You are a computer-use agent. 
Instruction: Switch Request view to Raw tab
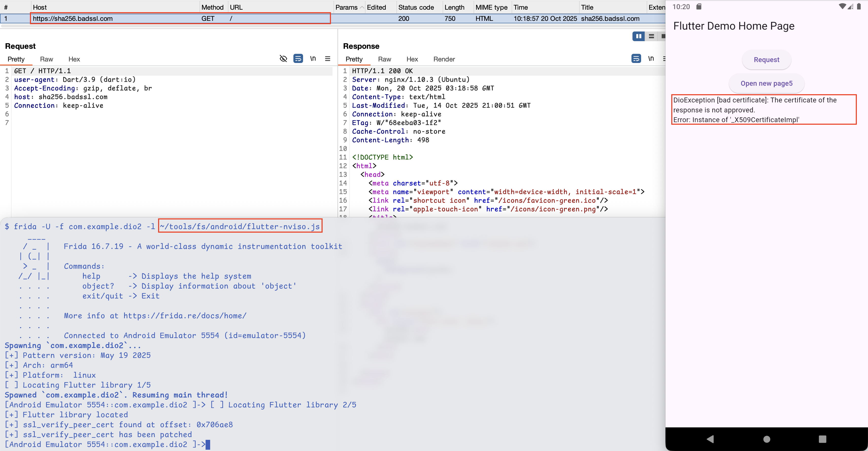point(46,59)
